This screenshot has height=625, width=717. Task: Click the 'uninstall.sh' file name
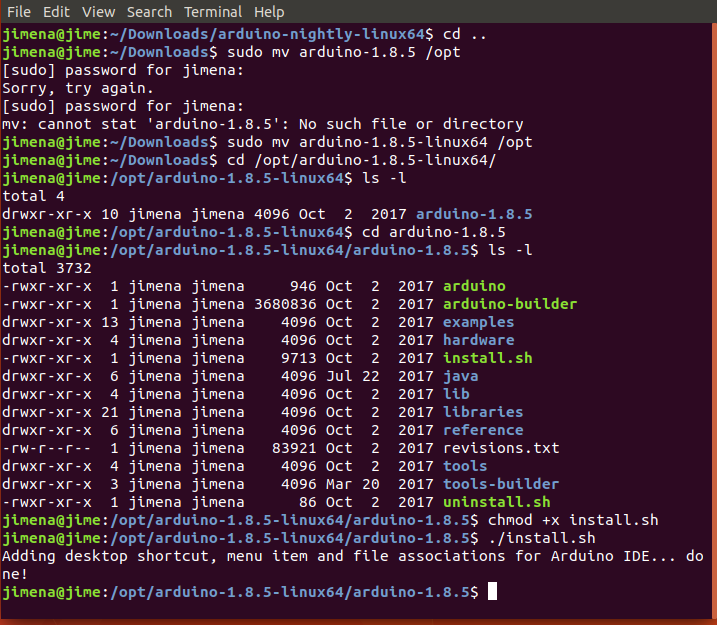click(497, 502)
